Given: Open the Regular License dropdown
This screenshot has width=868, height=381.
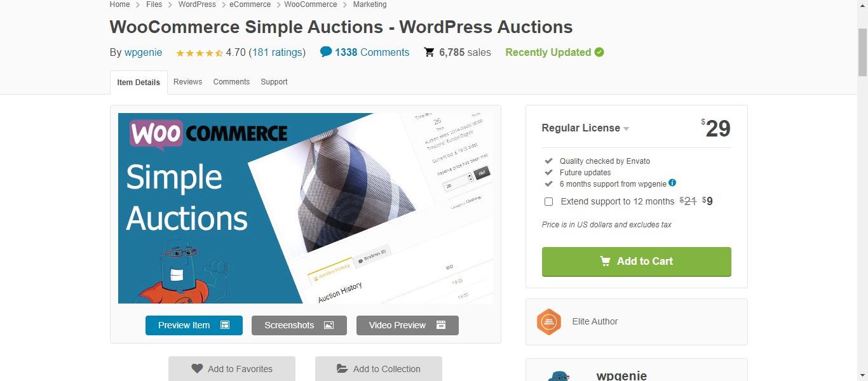Looking at the screenshot, I should 585,128.
